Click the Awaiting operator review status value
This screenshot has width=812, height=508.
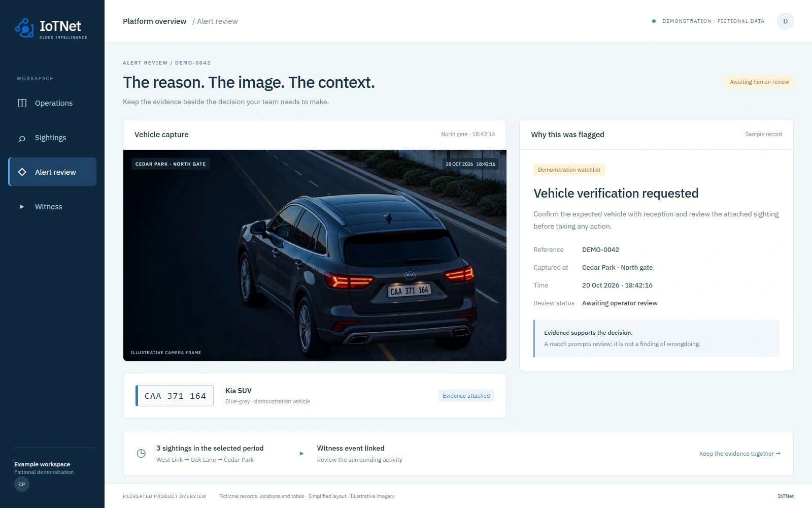620,303
